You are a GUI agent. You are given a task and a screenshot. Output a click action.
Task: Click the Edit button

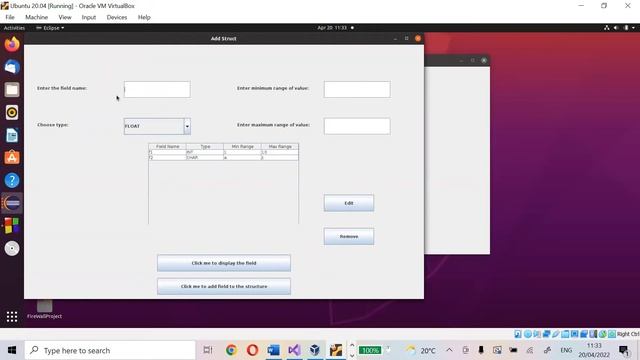[x=349, y=203]
